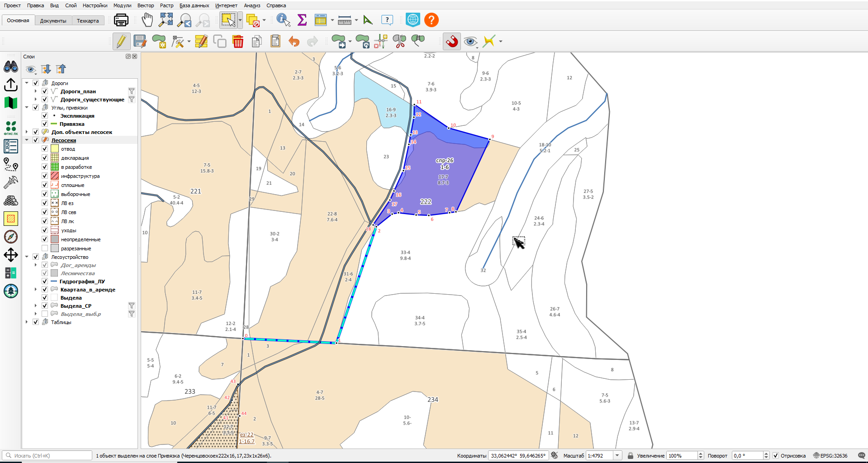
Task: Uncheck the Таблицы group checkbox
Action: [36, 322]
